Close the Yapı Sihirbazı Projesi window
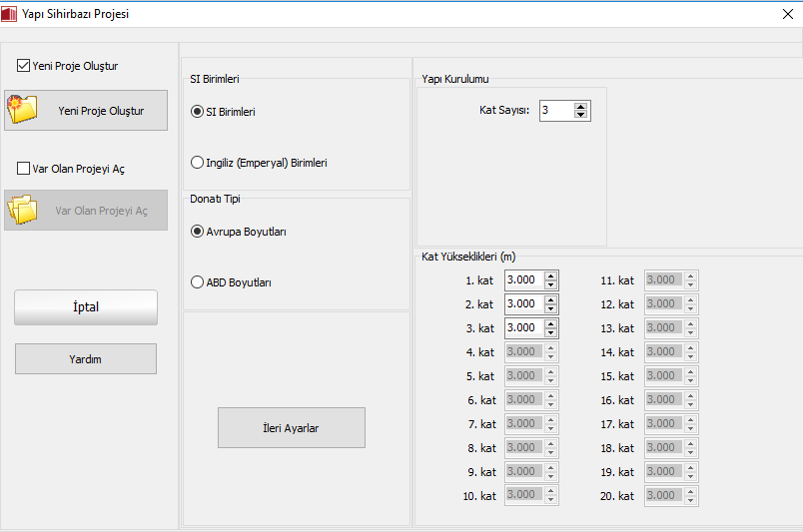This screenshot has width=803, height=532. (x=786, y=14)
